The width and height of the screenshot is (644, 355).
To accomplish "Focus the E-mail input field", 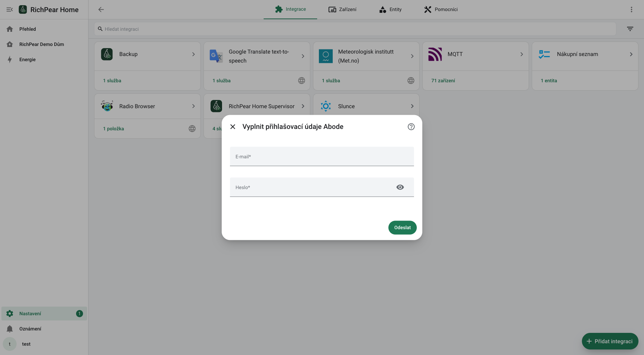I will pos(322,157).
